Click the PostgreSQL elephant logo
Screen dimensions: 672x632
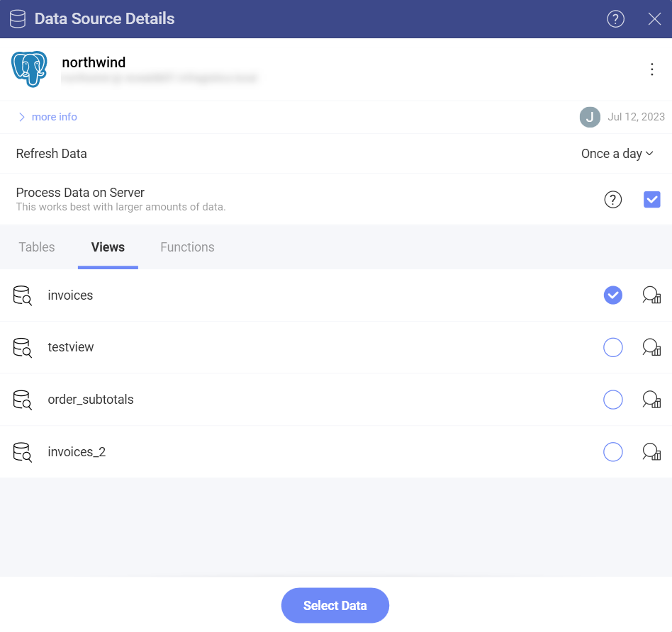tap(29, 69)
